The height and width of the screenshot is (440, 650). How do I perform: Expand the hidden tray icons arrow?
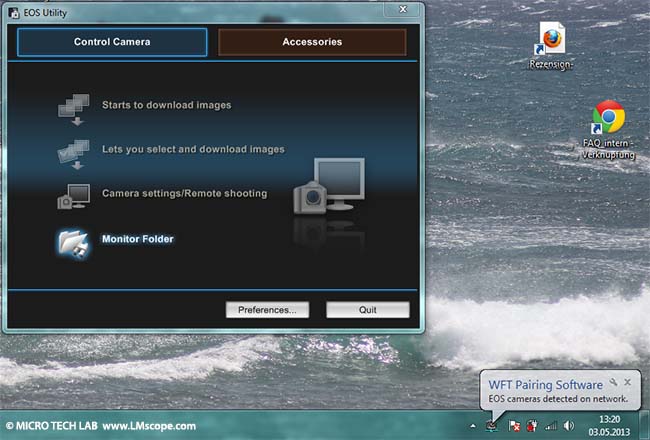pyautogui.click(x=472, y=425)
